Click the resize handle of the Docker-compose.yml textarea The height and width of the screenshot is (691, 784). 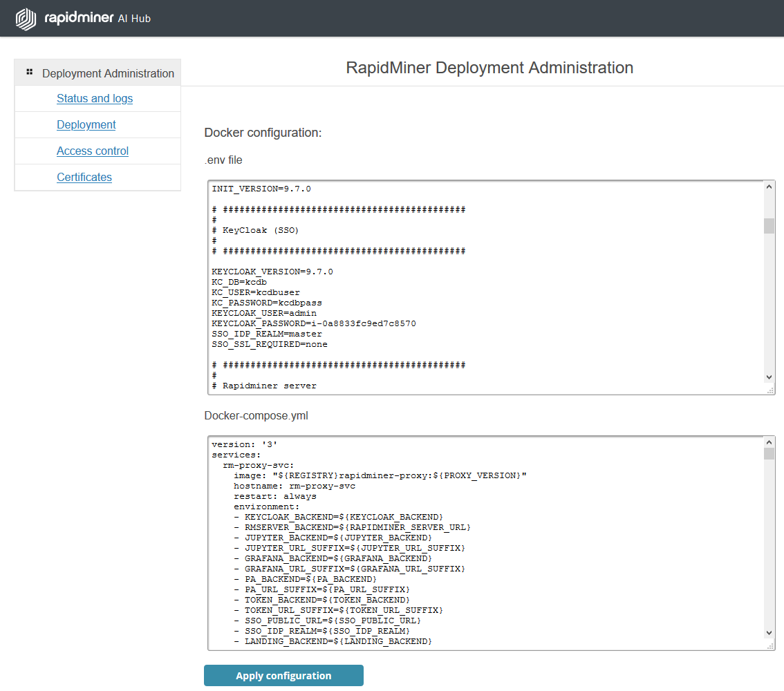pyautogui.click(x=772, y=647)
